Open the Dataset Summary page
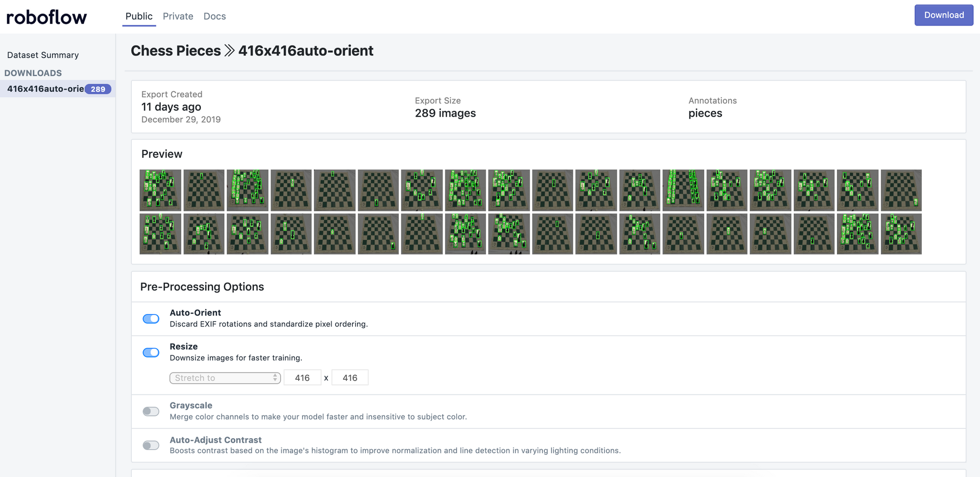 pyautogui.click(x=42, y=54)
